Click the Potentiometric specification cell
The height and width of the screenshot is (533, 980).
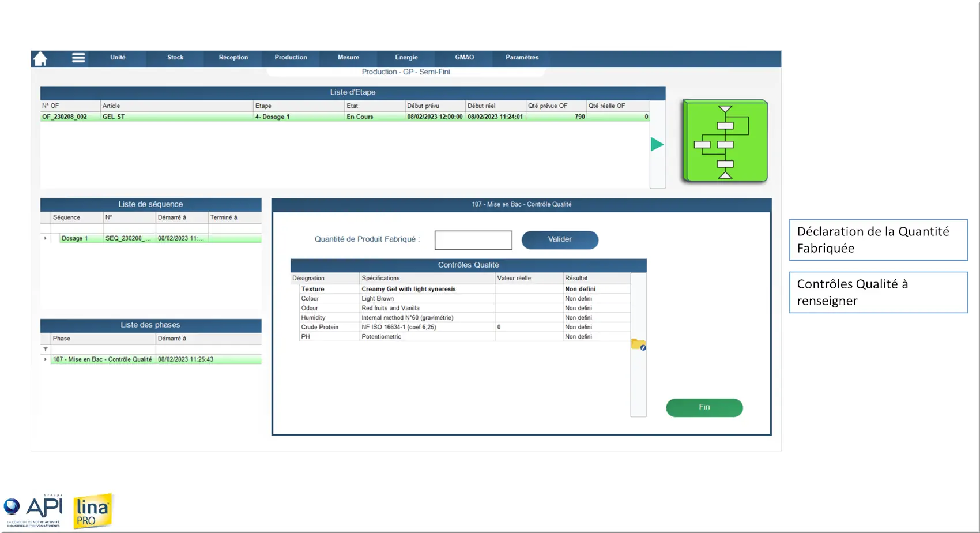(x=427, y=337)
